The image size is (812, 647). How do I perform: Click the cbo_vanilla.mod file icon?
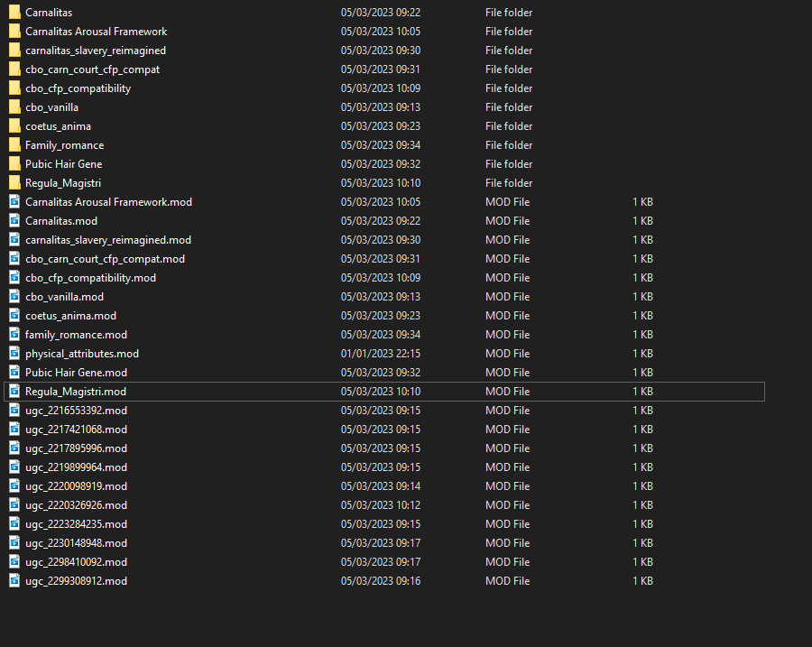(14, 296)
